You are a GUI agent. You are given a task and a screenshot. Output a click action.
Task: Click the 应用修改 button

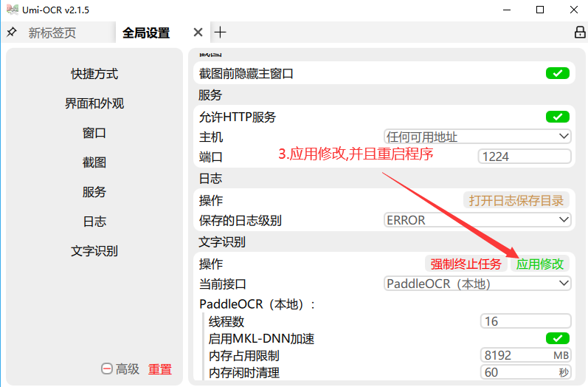539,264
